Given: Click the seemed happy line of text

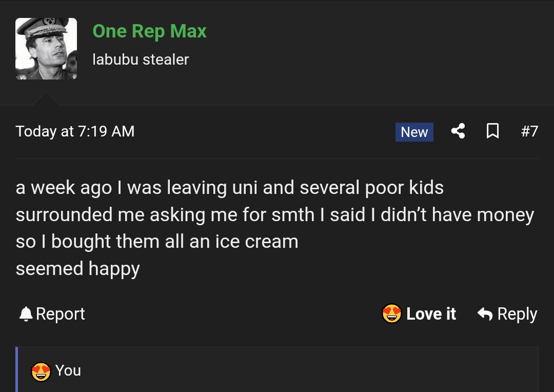Looking at the screenshot, I should tap(78, 268).
